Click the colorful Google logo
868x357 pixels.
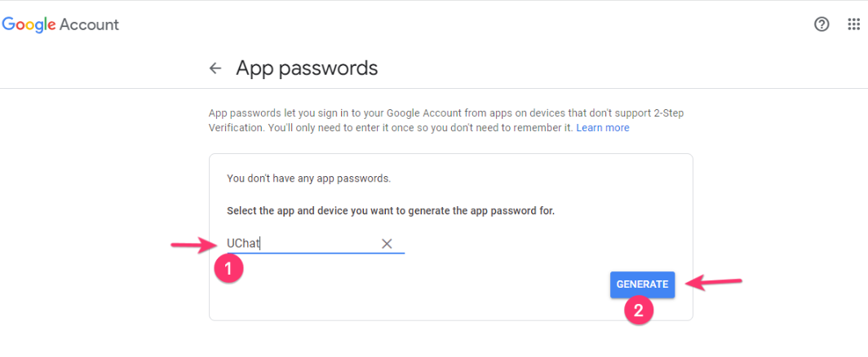coord(28,24)
